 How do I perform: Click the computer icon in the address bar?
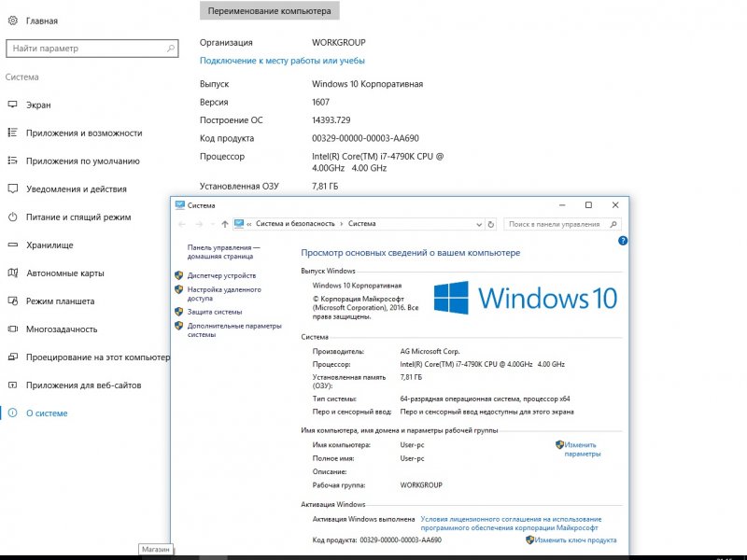(239, 223)
